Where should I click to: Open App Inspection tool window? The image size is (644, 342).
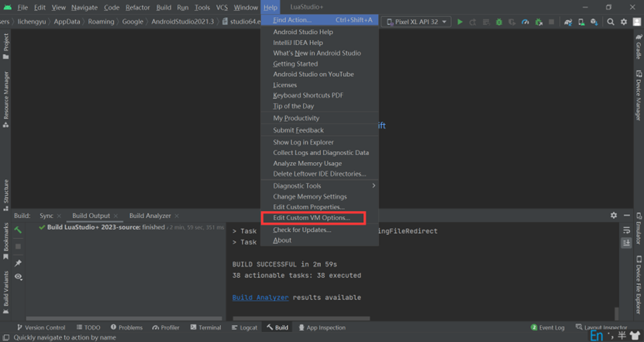pyautogui.click(x=322, y=327)
